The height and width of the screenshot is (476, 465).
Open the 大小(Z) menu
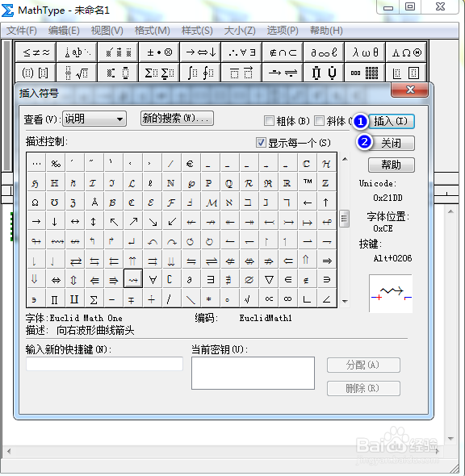240,31
